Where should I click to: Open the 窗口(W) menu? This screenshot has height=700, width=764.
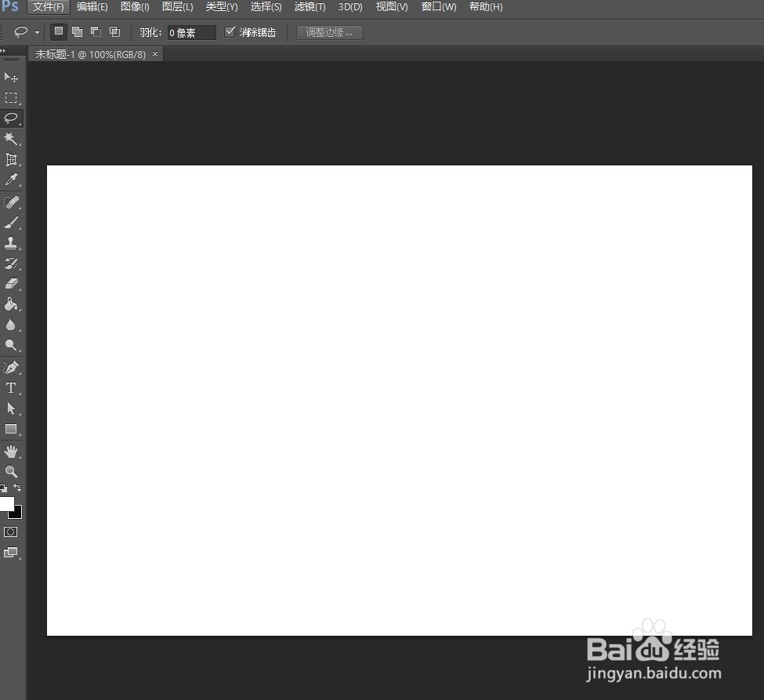click(x=439, y=7)
